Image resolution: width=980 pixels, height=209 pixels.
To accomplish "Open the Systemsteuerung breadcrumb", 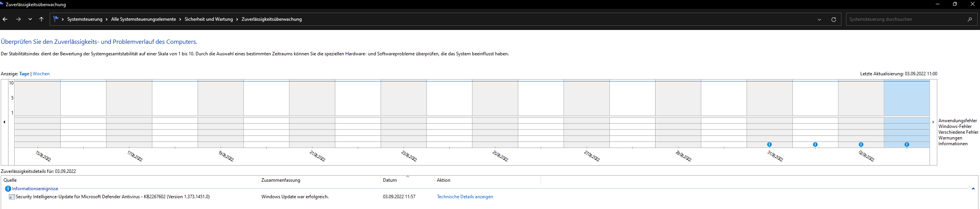I will click(x=85, y=19).
